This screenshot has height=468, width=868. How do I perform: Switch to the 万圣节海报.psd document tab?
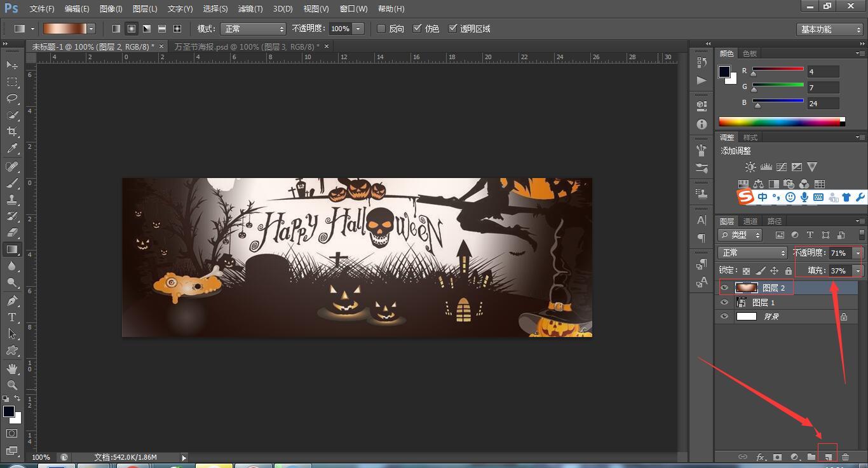pos(247,46)
